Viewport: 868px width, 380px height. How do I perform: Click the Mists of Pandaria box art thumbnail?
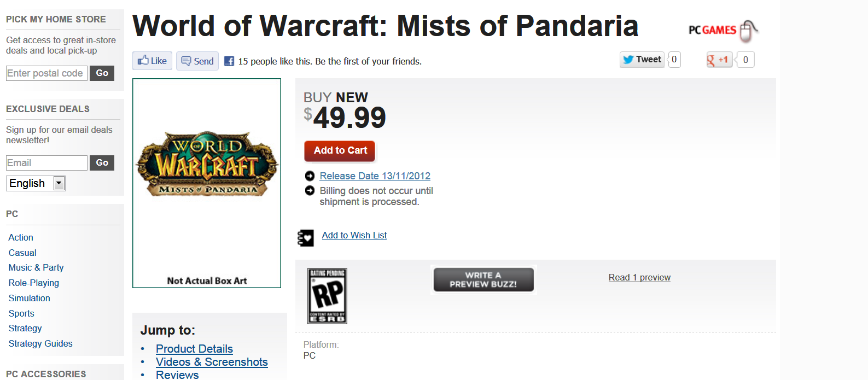pos(207,165)
